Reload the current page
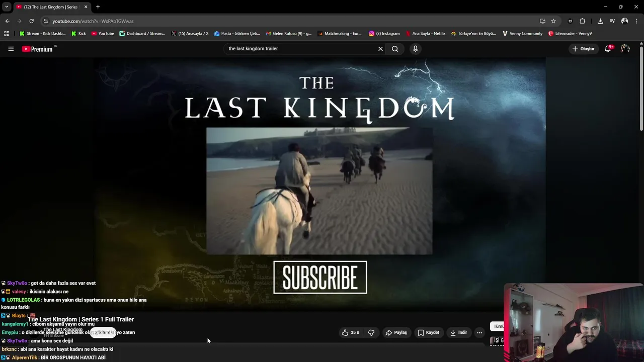Viewport: 644px width, 362px height. (31, 21)
